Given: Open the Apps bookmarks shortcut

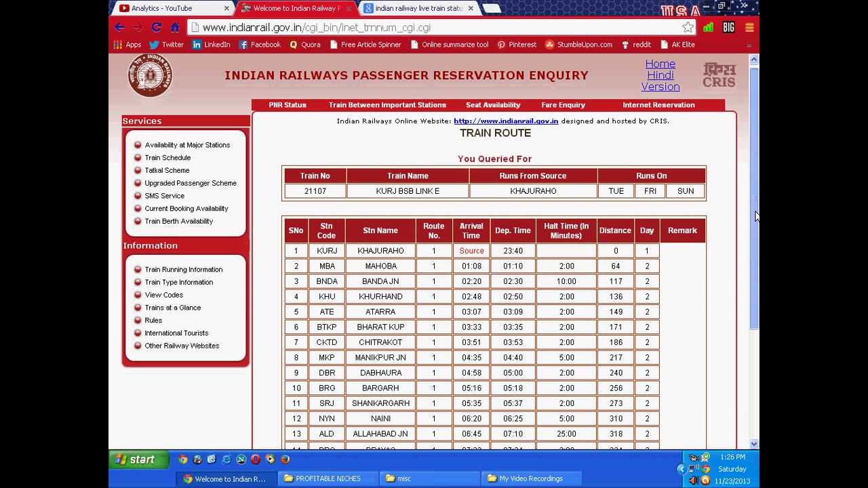Looking at the screenshot, I should [x=127, y=45].
